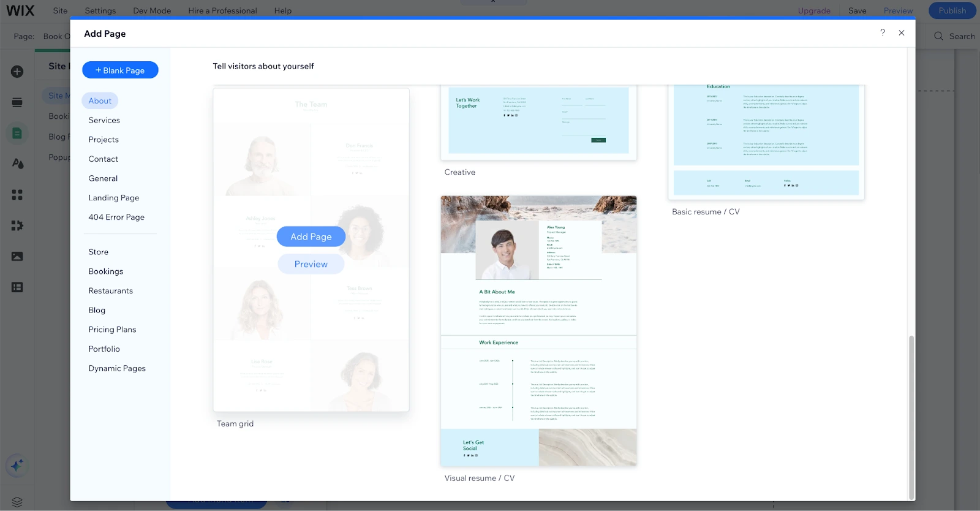This screenshot has height=511, width=980.
Task: Click the Add Page dialog vertical scrollbar
Action: [911, 417]
